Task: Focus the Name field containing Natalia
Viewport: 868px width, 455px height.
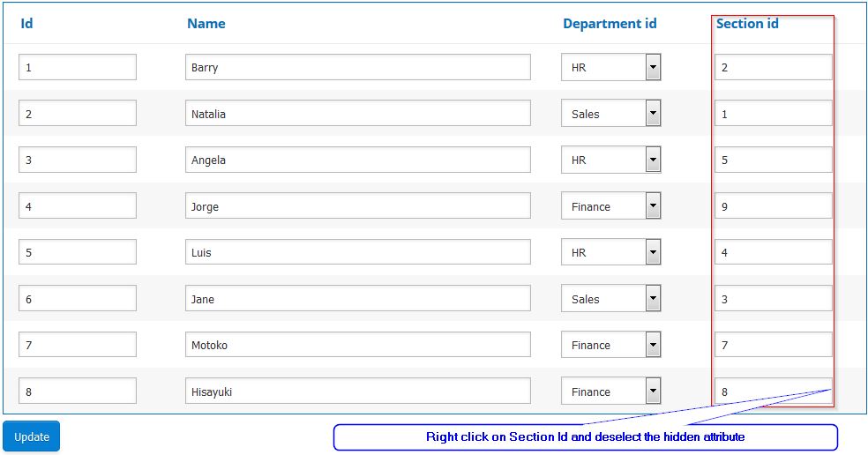Action: [x=357, y=114]
